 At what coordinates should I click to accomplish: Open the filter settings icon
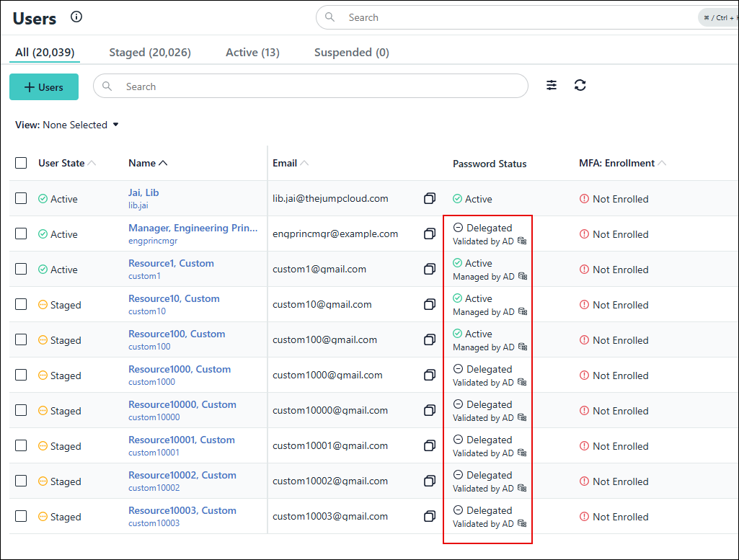click(x=552, y=86)
